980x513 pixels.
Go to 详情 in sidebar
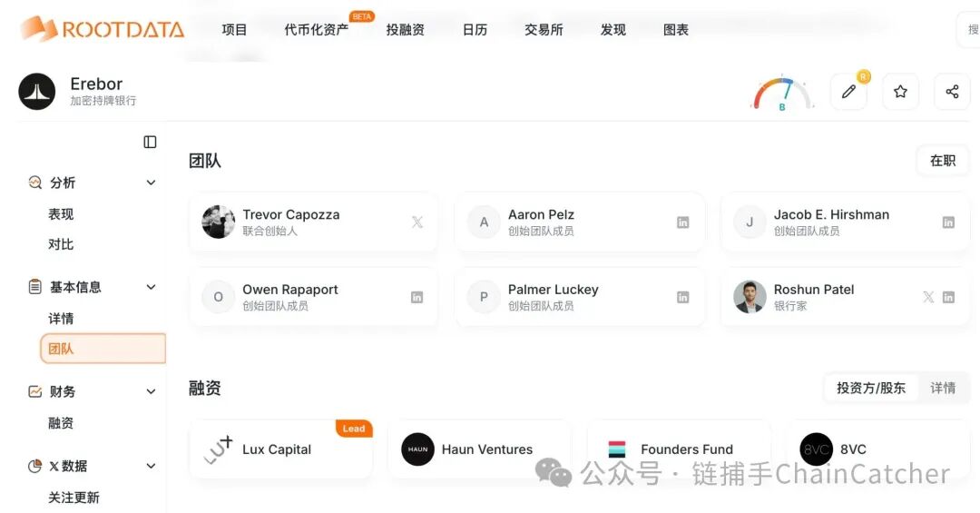pyautogui.click(x=61, y=319)
